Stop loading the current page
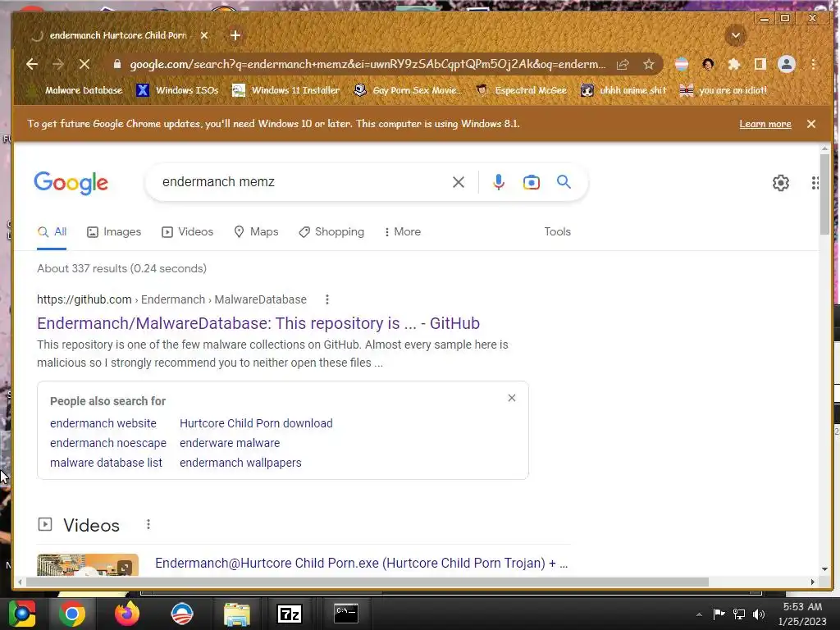 tap(84, 64)
